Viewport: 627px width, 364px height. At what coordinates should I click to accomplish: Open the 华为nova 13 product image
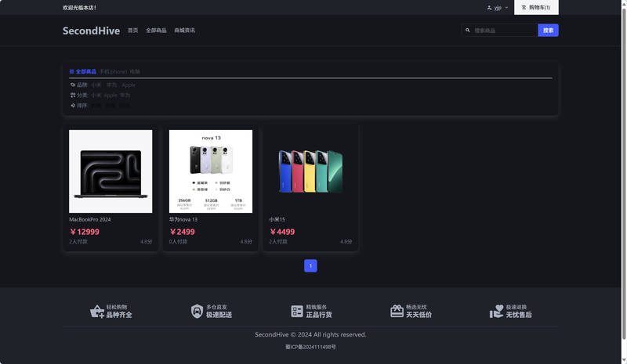pos(211,171)
